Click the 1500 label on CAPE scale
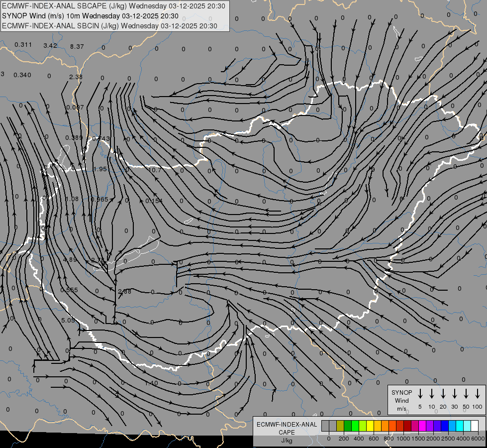This screenshot has width=487, height=448. point(418,439)
